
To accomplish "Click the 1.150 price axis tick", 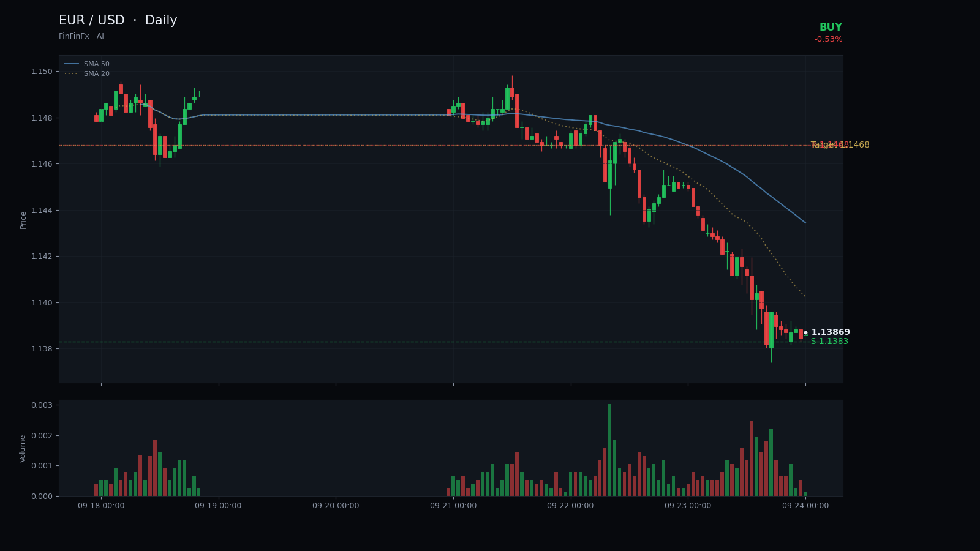I will pyautogui.click(x=42, y=72).
